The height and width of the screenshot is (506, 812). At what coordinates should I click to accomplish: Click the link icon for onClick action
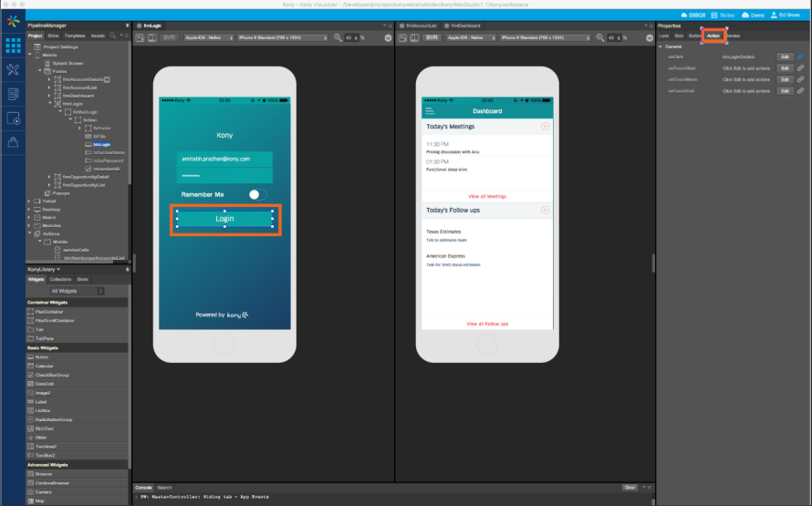tap(801, 57)
